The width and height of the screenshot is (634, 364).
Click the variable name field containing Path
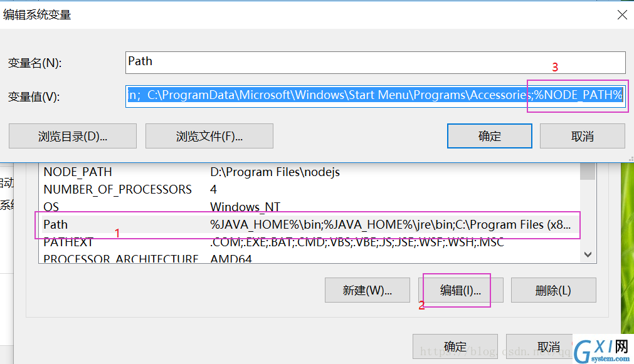click(x=375, y=62)
